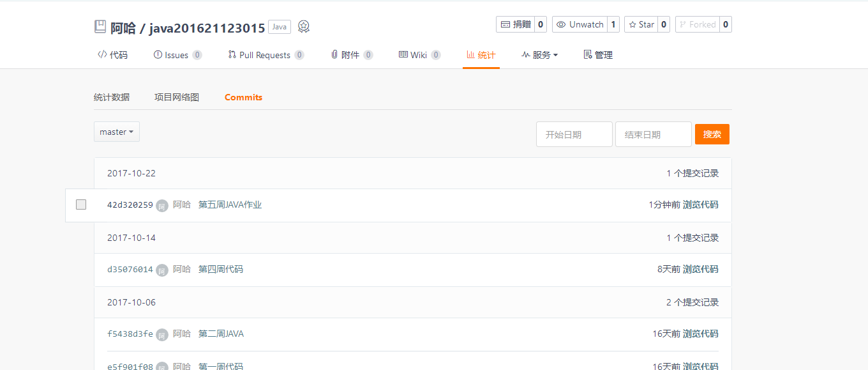The height and width of the screenshot is (370, 868).
Task: Open the donate count 0
Action: point(540,24)
